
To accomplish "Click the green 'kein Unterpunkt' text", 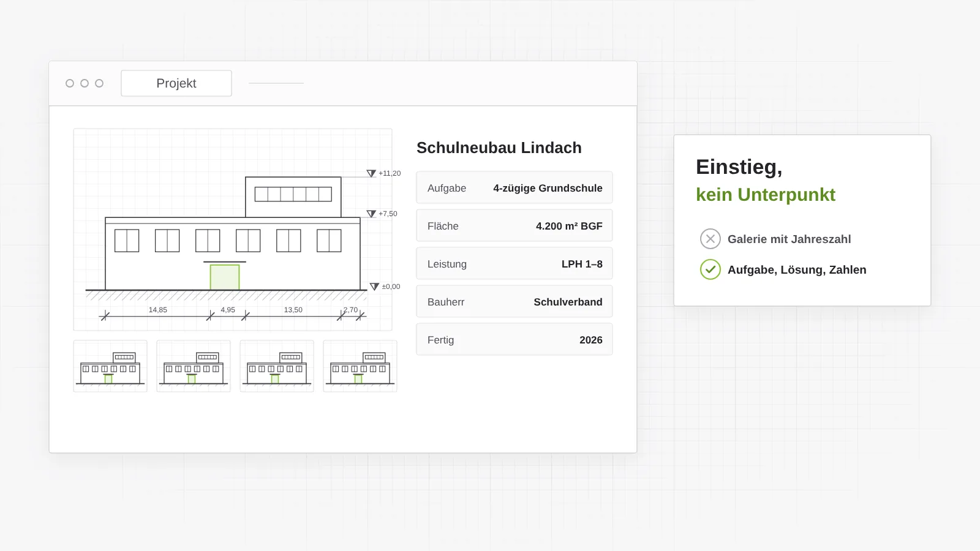I will click(766, 195).
